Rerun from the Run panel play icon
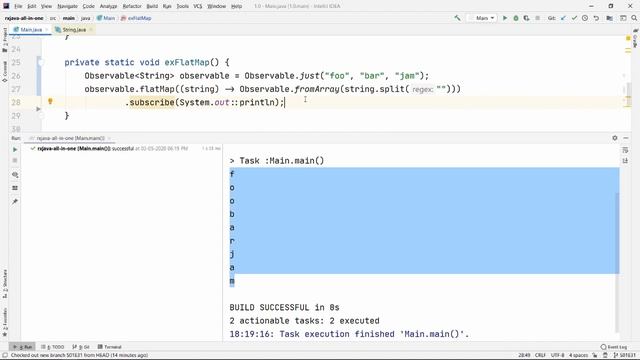The image size is (640, 360). (x=15, y=149)
